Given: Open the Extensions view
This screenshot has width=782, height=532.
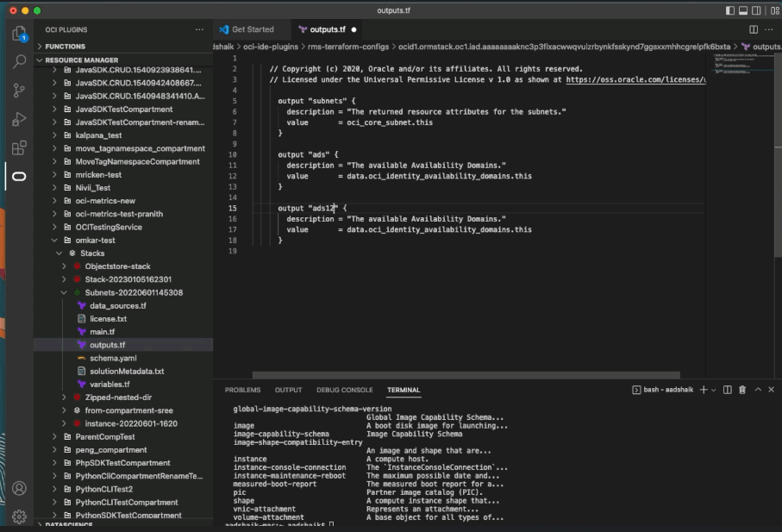Looking at the screenshot, I should tap(18, 148).
